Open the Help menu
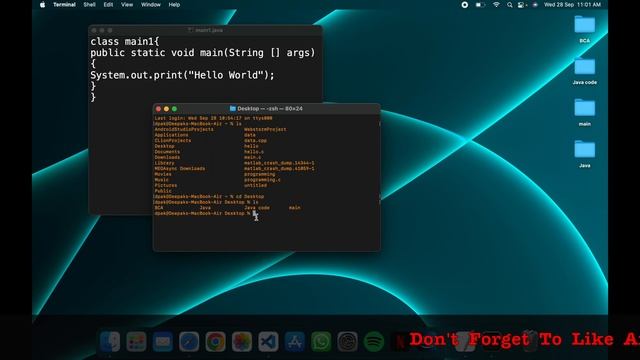Screen dimensions: 640x360 pyautogui.click(x=174, y=5)
